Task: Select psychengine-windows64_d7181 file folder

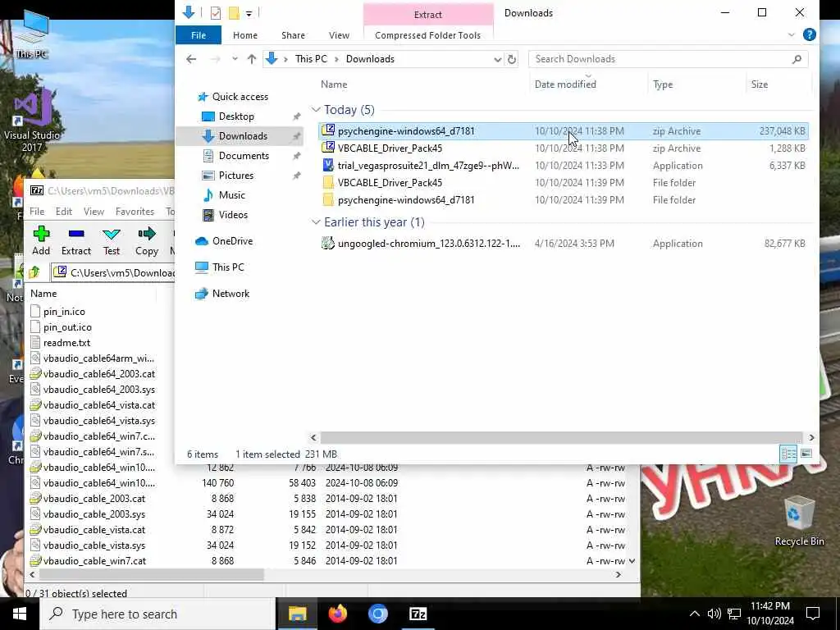Action: pyautogui.click(x=564, y=200)
